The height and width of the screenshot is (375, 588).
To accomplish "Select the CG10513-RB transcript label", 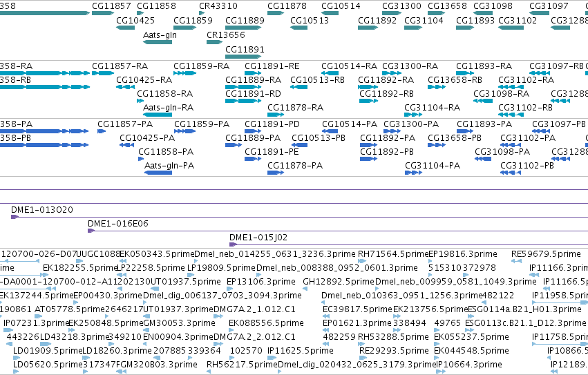I will coord(318,80).
